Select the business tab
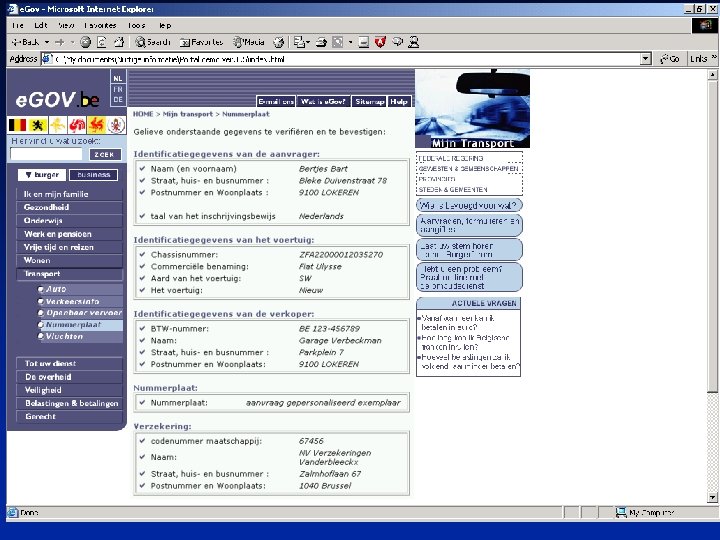Image resolution: width=720 pixels, height=540 pixels. click(94, 175)
